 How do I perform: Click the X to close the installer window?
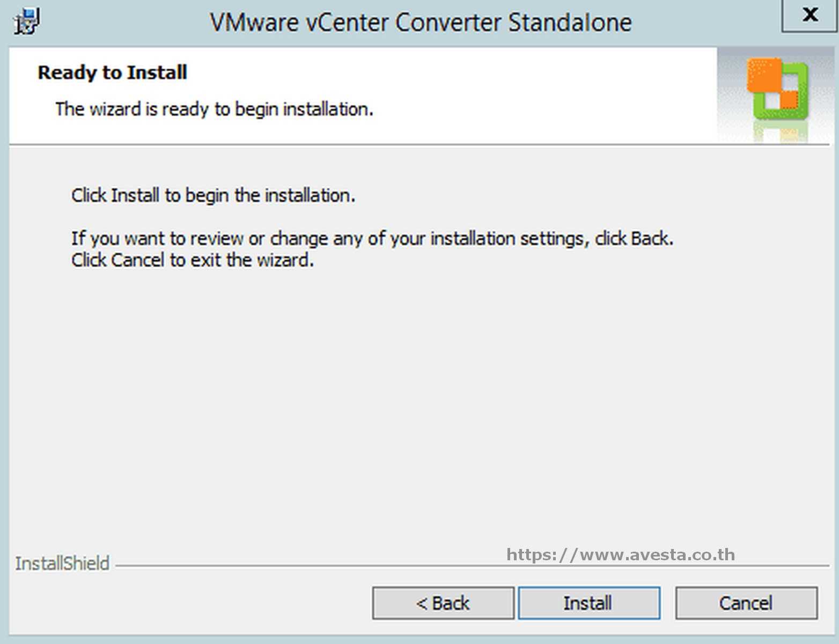(x=809, y=16)
